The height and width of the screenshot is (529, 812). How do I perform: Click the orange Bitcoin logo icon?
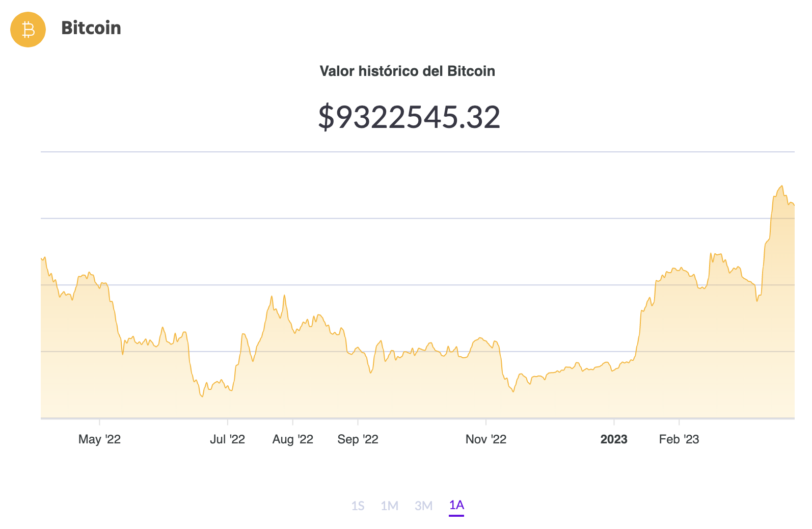pyautogui.click(x=28, y=30)
